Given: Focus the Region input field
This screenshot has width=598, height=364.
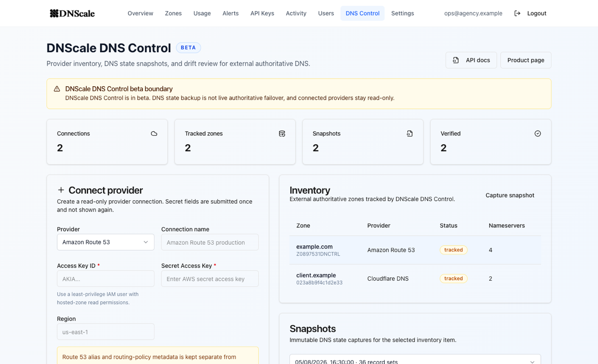Looking at the screenshot, I should pos(105,332).
